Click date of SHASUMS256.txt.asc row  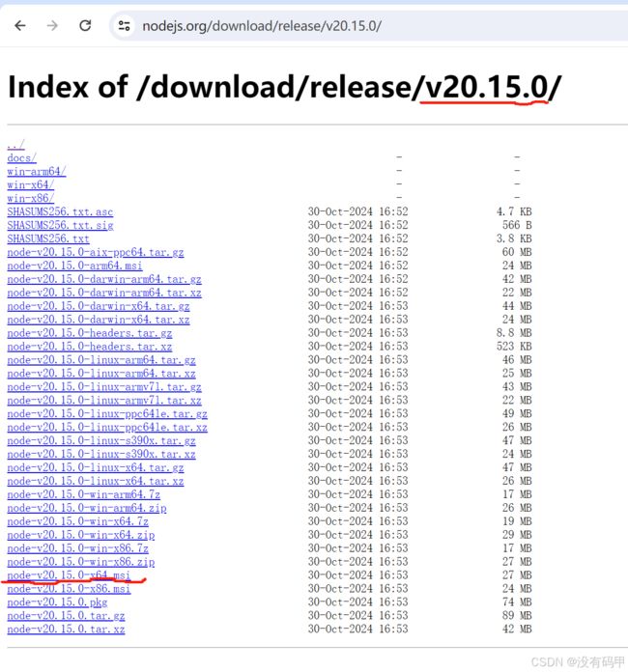(x=357, y=211)
